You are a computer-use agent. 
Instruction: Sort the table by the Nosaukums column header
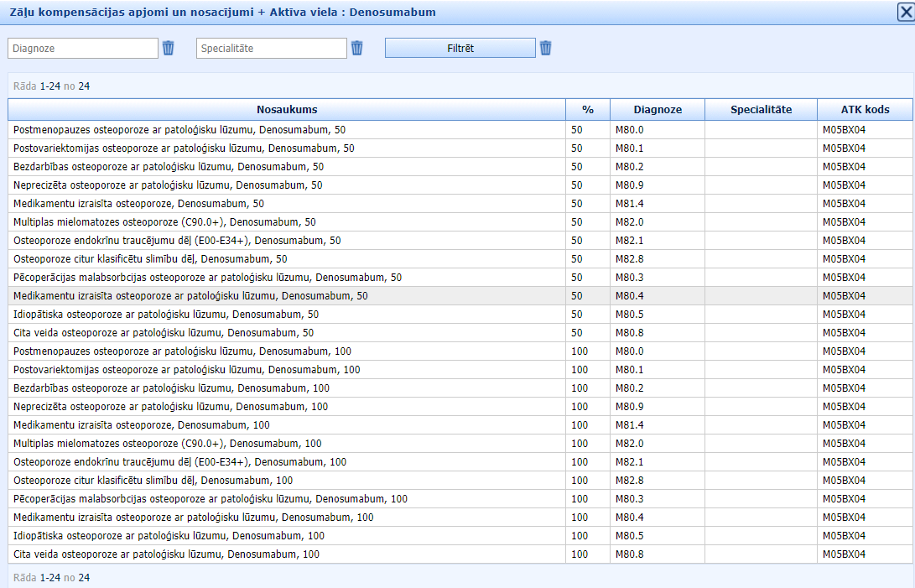coord(287,110)
